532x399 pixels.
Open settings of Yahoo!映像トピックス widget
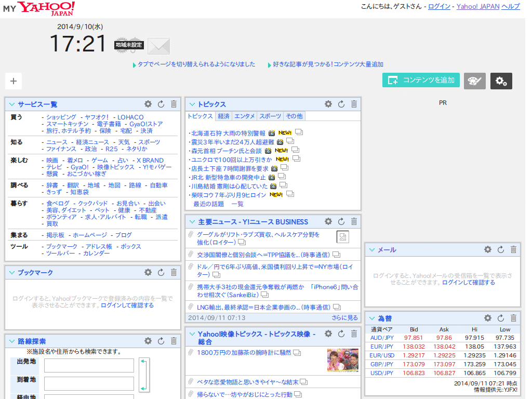[328, 334]
